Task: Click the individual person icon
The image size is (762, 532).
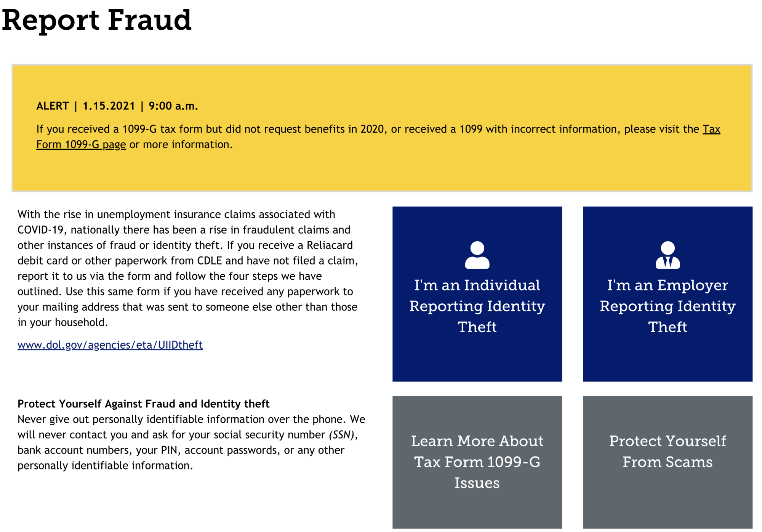Action: click(477, 255)
